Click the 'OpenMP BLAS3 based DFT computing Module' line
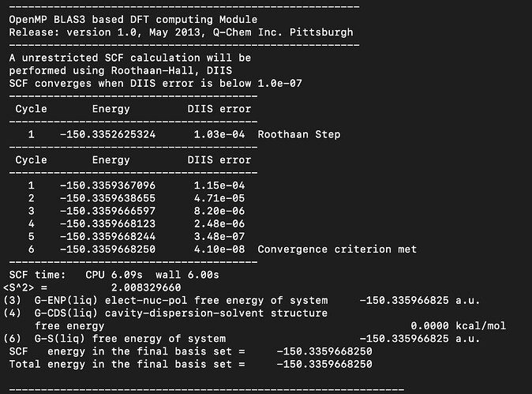 (x=133, y=20)
